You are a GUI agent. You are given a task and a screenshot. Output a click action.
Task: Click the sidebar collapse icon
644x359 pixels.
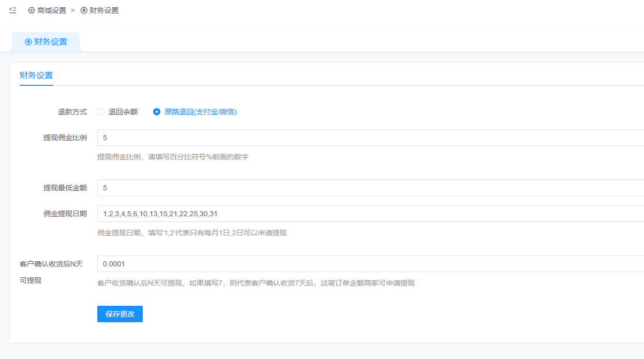click(13, 10)
